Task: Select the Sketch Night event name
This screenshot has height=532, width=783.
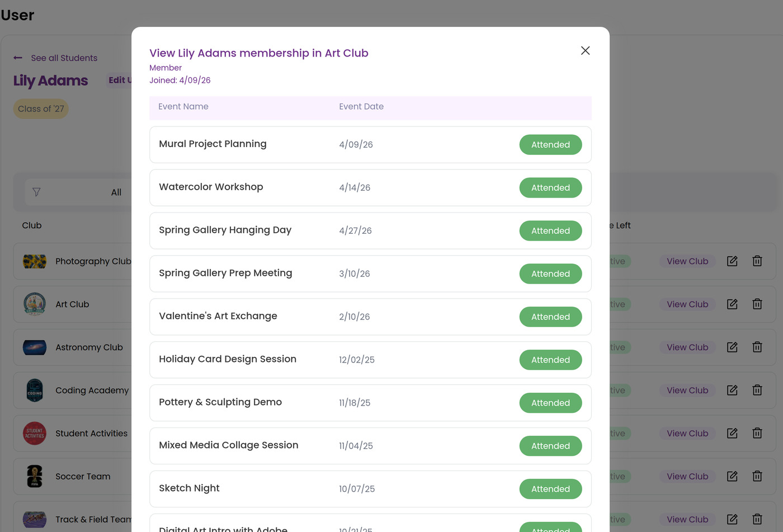Action: (189, 488)
